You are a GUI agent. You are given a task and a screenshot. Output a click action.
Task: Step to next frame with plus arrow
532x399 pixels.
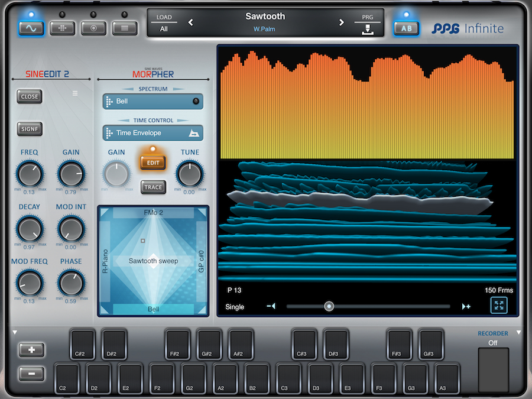tap(466, 306)
